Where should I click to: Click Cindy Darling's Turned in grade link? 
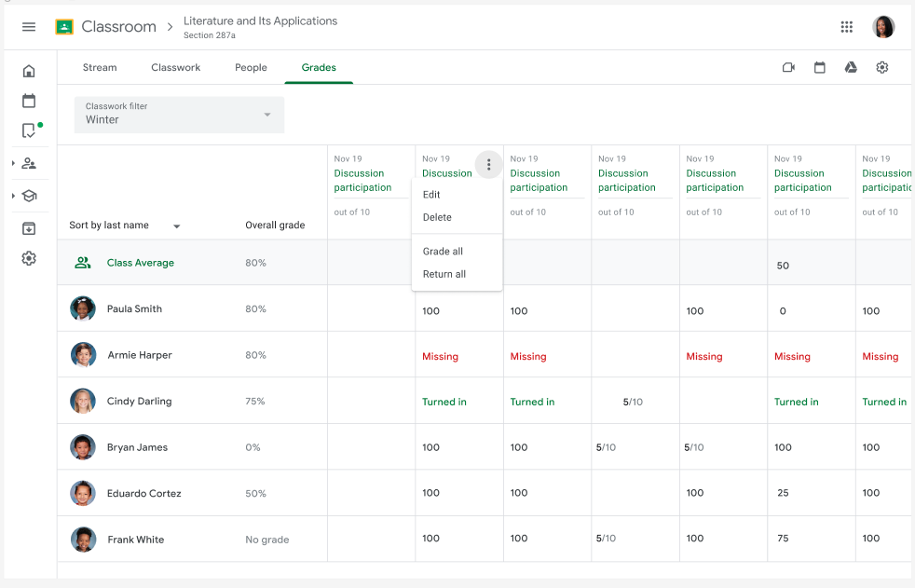444,401
